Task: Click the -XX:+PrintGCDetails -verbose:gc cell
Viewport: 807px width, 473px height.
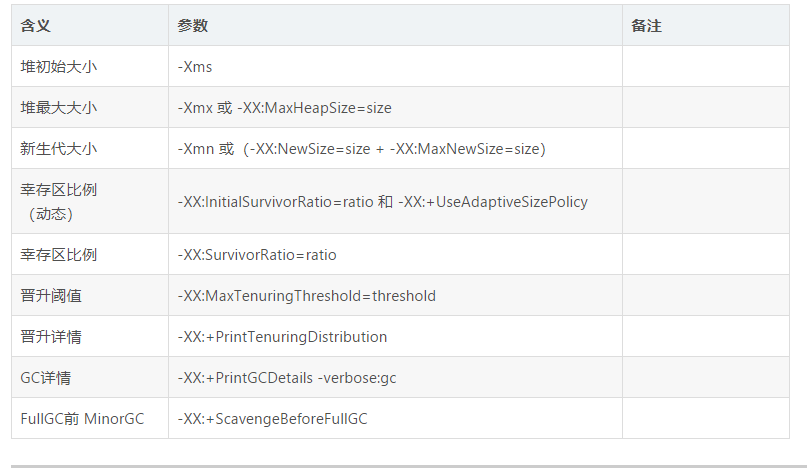Action: point(287,378)
